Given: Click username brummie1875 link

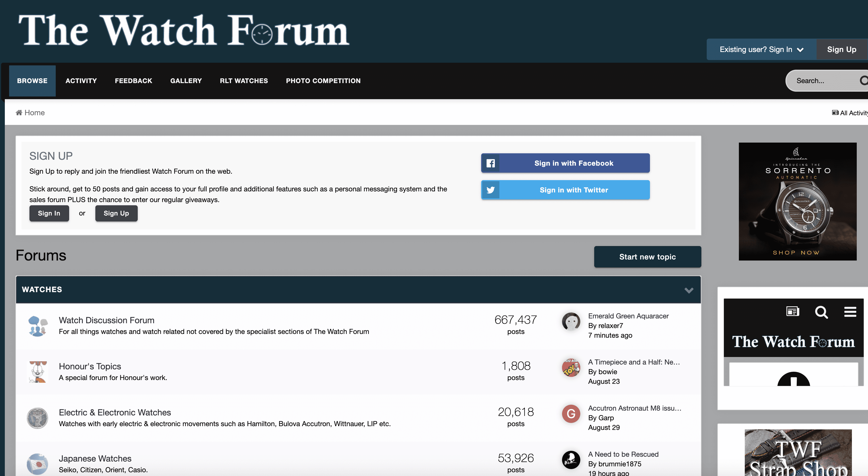Looking at the screenshot, I should pyautogui.click(x=620, y=464).
